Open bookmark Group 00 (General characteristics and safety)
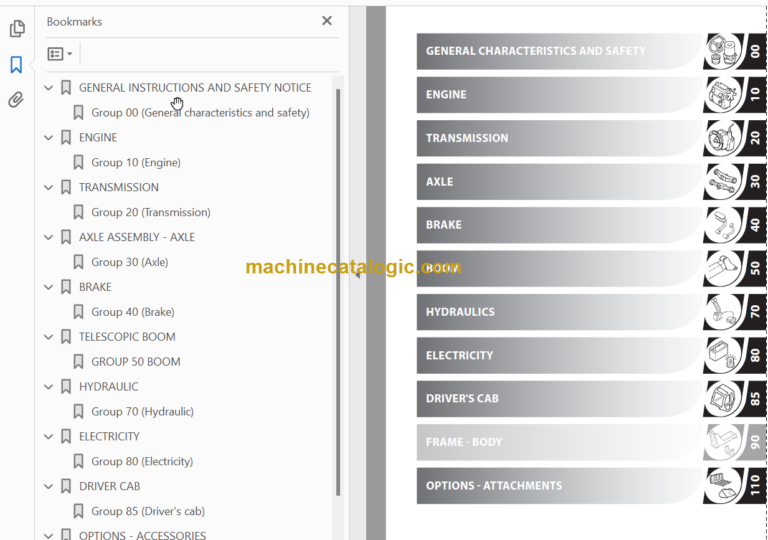 (200, 113)
